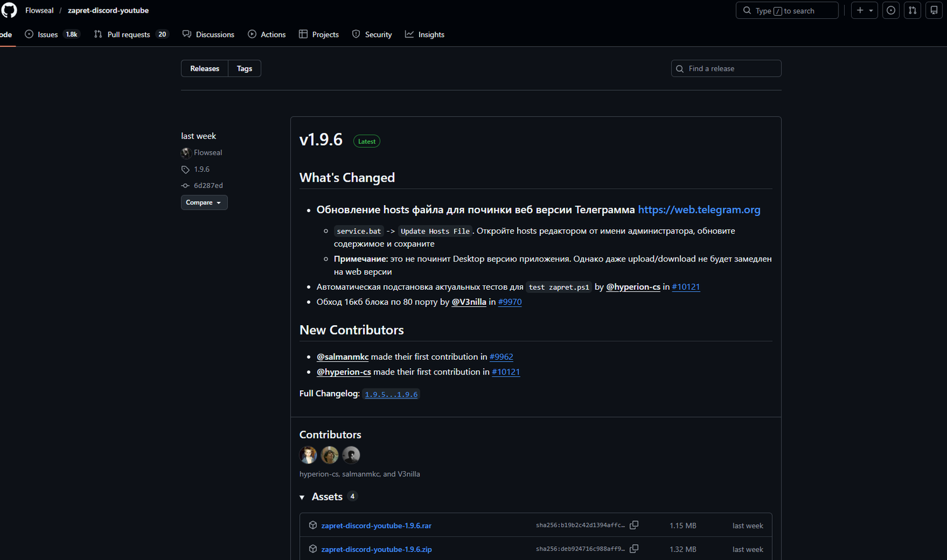
Task: Download zapret-discord-youtube-1.9.6.rar
Action: pyautogui.click(x=376, y=526)
